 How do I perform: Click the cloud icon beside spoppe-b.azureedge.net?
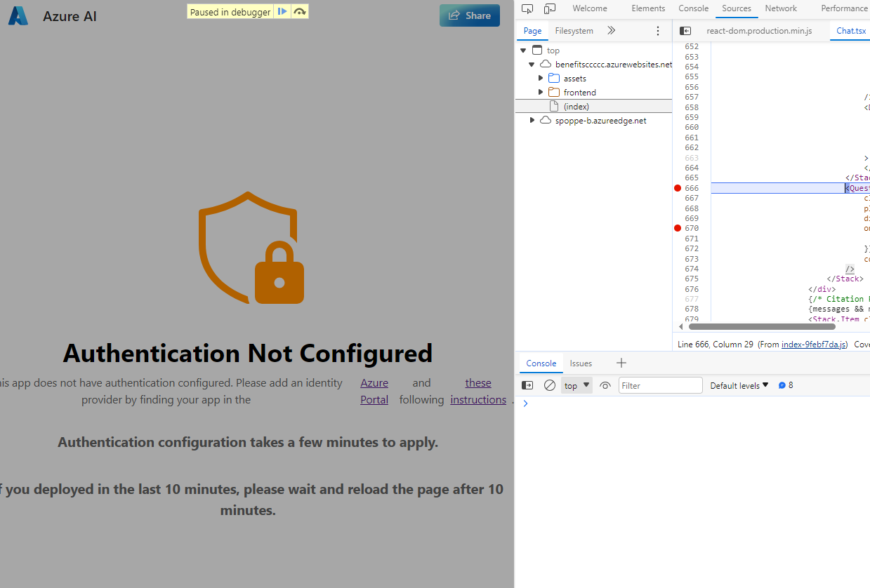[x=546, y=121]
